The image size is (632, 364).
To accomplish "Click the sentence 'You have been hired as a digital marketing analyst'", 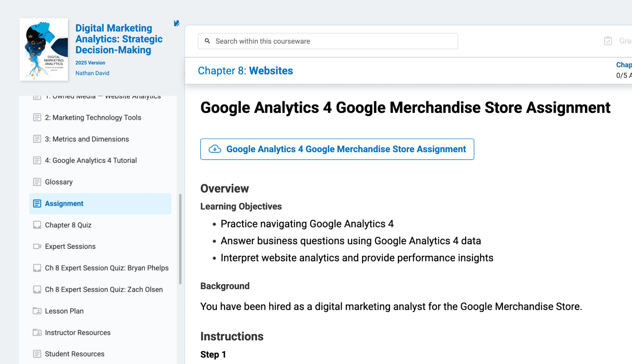I will tap(391, 306).
